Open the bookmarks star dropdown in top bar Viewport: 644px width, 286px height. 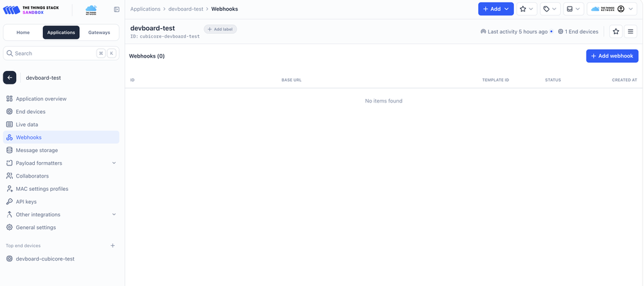[x=527, y=9]
